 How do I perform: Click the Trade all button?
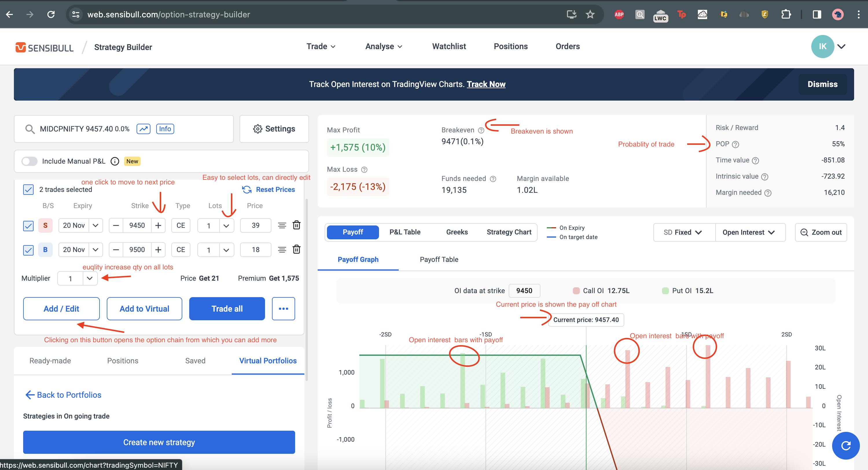click(227, 309)
